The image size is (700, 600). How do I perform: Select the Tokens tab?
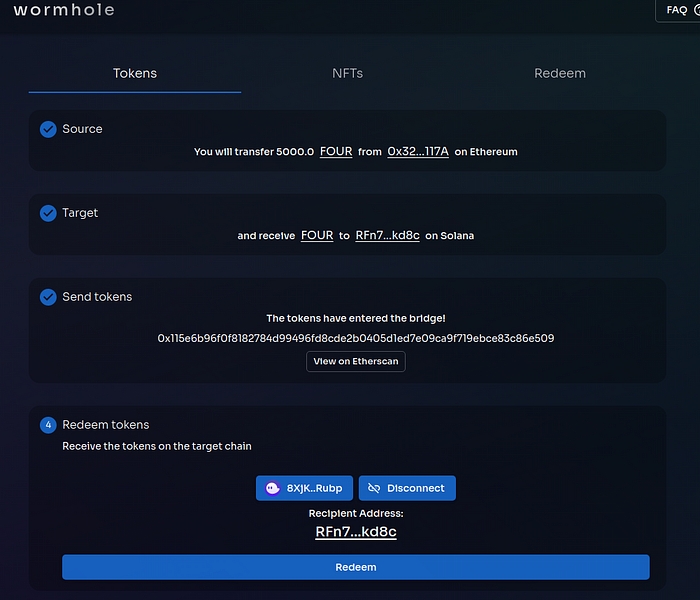[x=135, y=73]
